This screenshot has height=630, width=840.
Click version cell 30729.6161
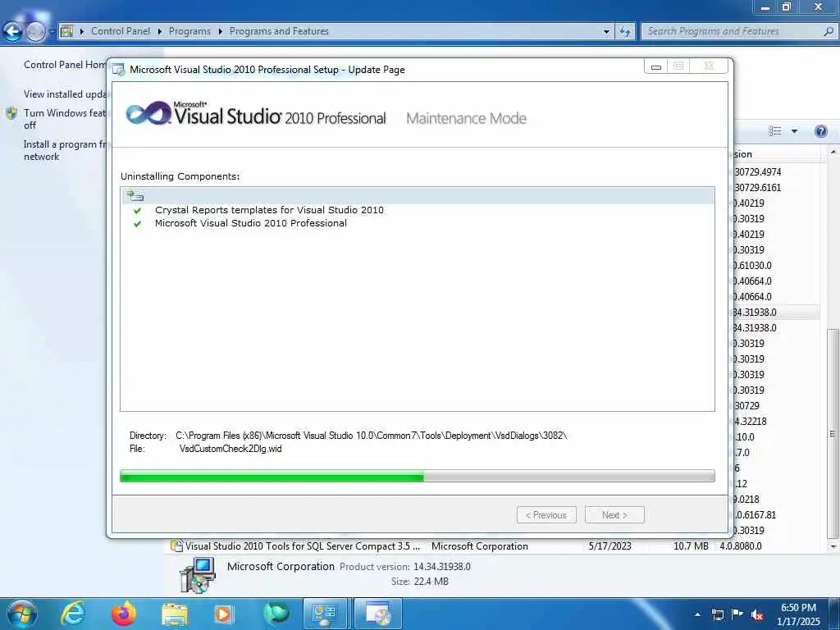tap(757, 188)
